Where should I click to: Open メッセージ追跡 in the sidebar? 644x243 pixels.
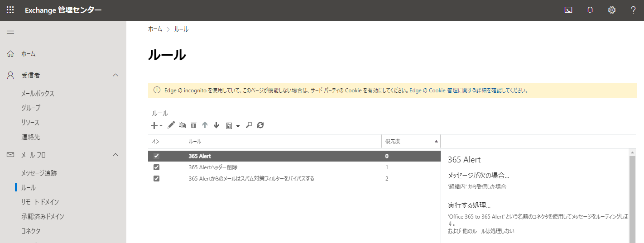click(x=39, y=173)
